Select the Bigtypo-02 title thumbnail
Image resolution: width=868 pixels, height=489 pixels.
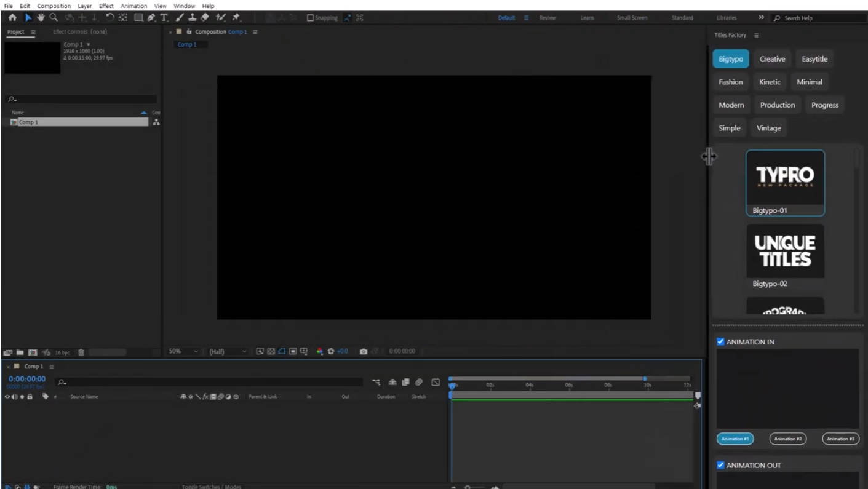pyautogui.click(x=785, y=250)
